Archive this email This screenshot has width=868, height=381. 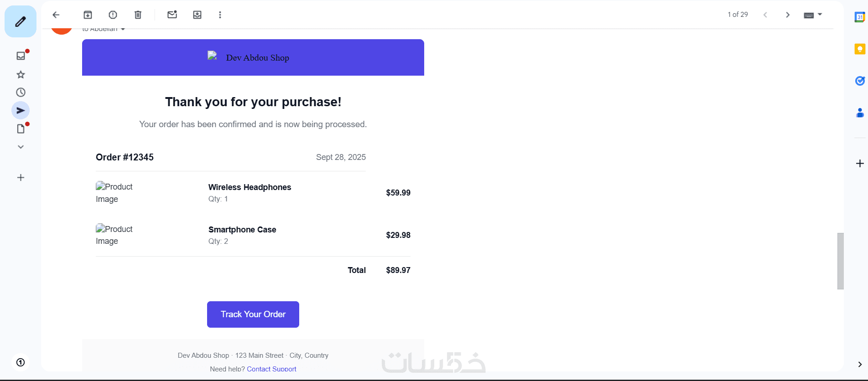(88, 15)
